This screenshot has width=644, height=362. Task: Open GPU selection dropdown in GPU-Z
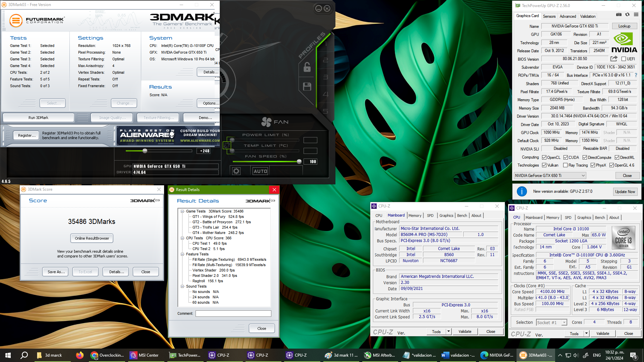coord(550,176)
